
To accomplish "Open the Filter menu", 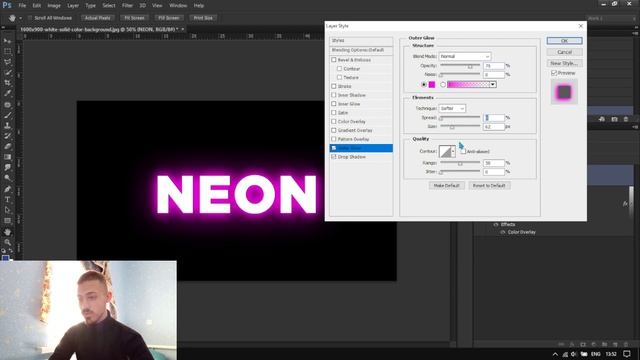I will (x=127, y=6).
